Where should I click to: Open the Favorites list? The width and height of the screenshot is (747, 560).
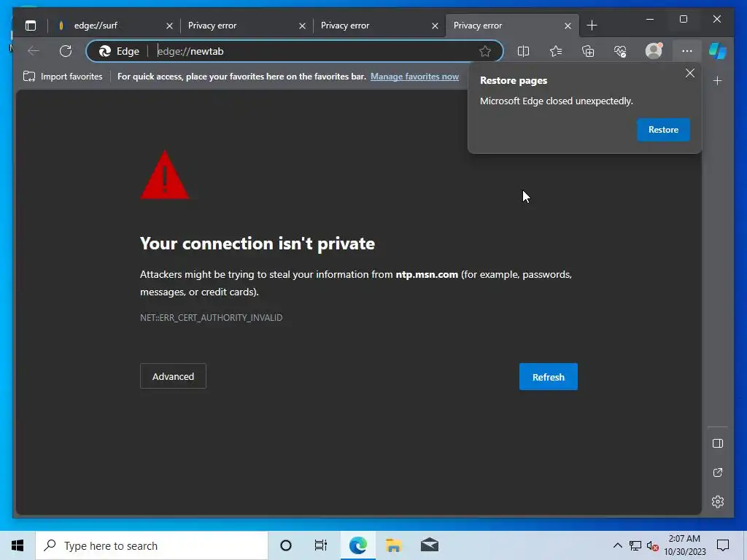click(x=555, y=51)
